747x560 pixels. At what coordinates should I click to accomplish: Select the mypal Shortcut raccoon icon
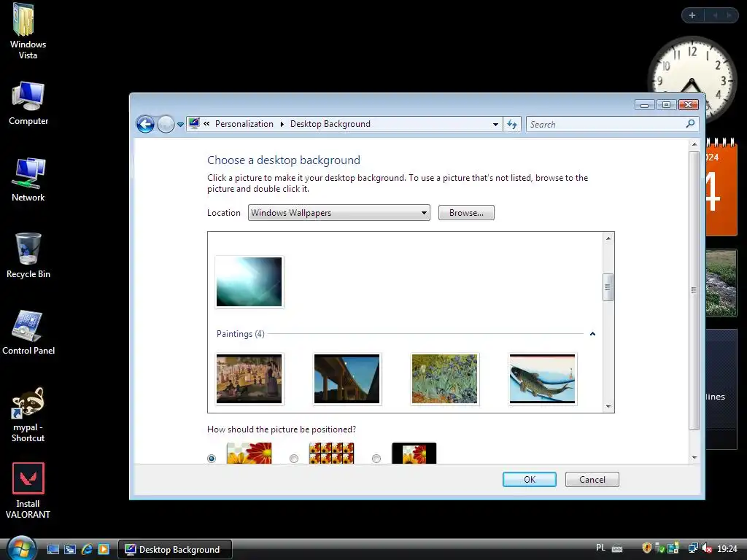tap(28, 414)
